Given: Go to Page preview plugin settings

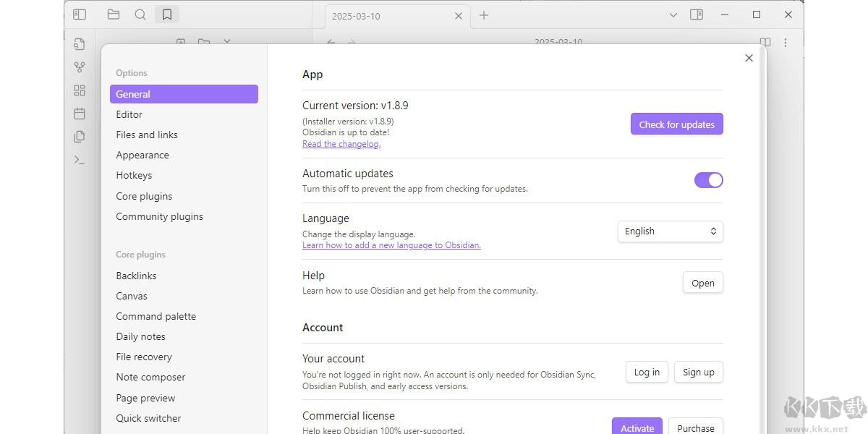Looking at the screenshot, I should tap(184, 398).
